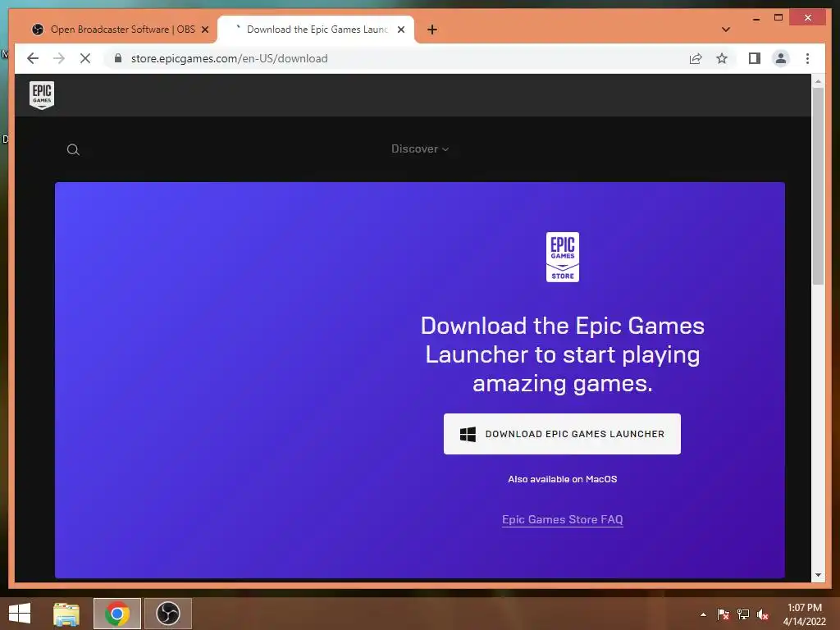Expand the Discover dropdown menu
The image size is (840, 630).
click(x=419, y=149)
